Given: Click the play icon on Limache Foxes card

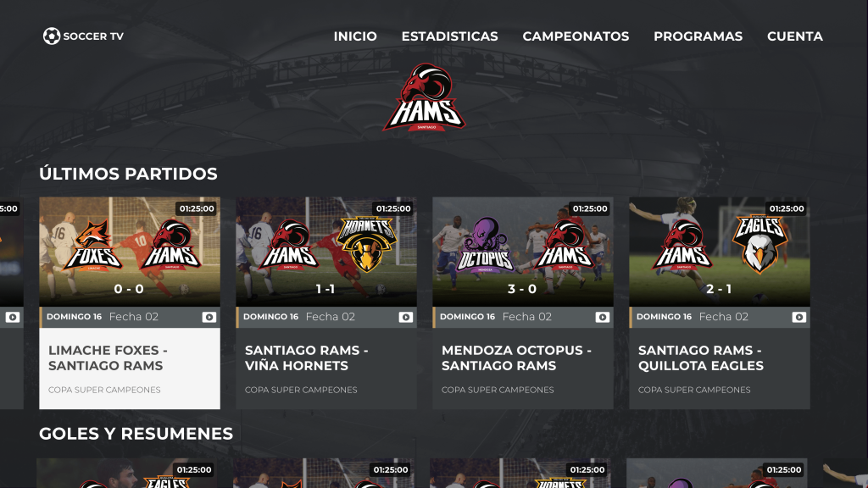Looking at the screenshot, I should point(209,317).
